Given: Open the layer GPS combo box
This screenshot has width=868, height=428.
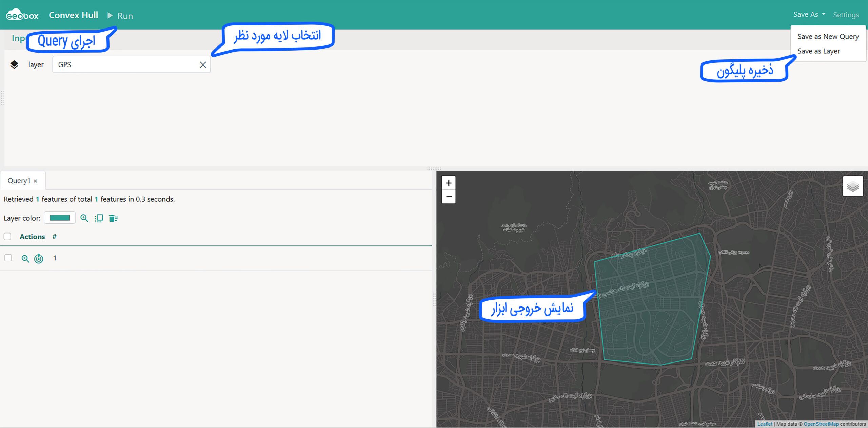Looking at the screenshot, I should pos(125,65).
